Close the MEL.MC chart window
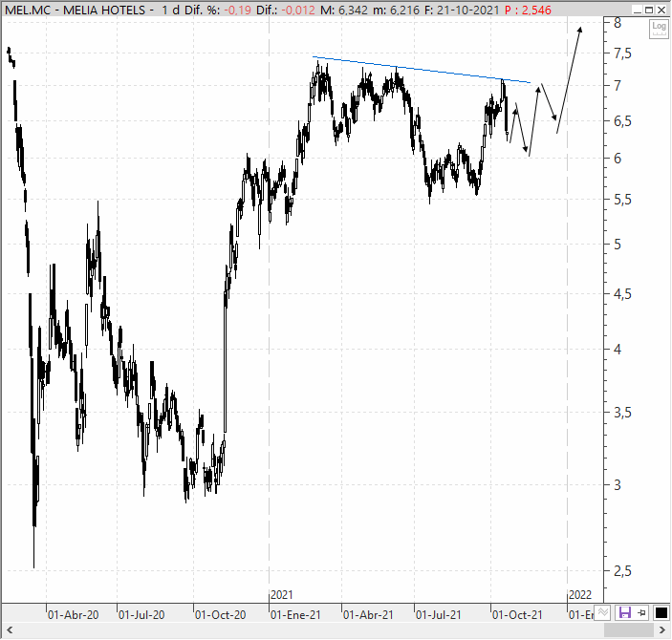The height and width of the screenshot is (640, 672). tap(661, 10)
